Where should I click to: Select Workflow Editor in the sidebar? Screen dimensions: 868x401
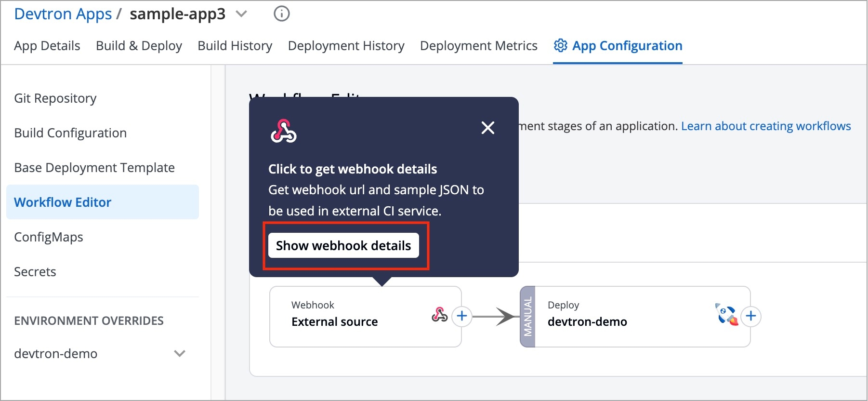coord(103,202)
